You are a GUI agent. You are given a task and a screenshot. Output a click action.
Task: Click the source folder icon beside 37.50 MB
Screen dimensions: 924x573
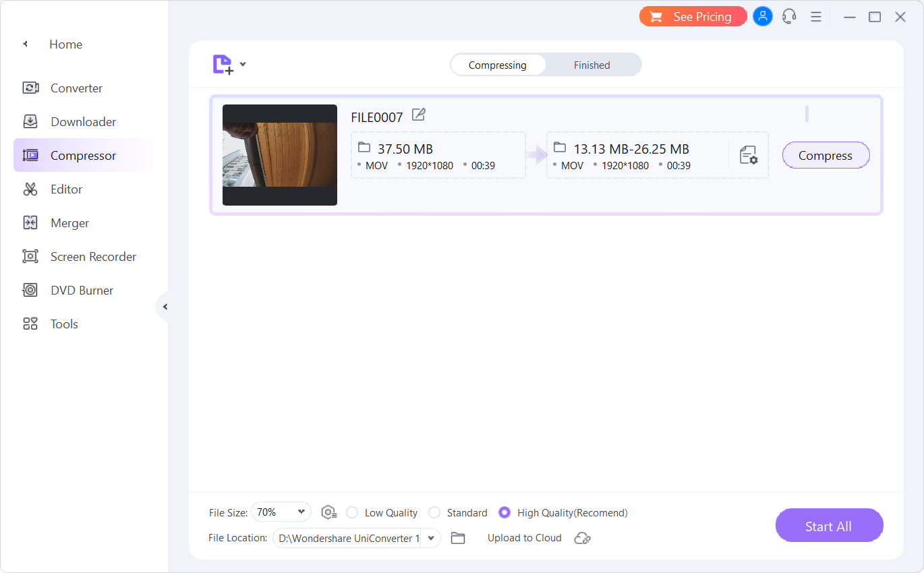[364, 148]
